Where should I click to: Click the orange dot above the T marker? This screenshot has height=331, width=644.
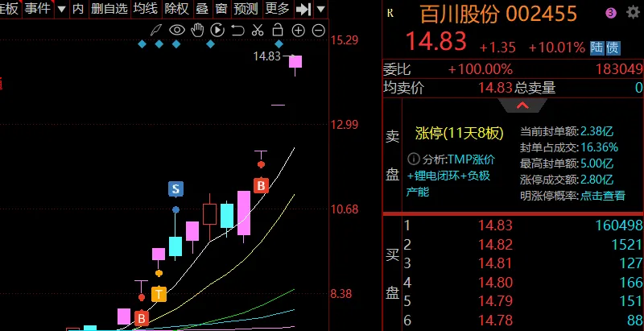point(159,273)
